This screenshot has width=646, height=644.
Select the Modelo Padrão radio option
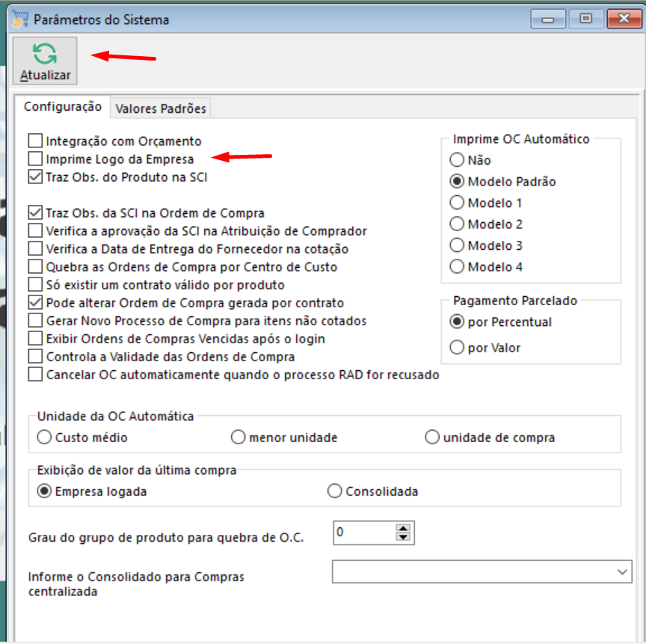pos(457,181)
